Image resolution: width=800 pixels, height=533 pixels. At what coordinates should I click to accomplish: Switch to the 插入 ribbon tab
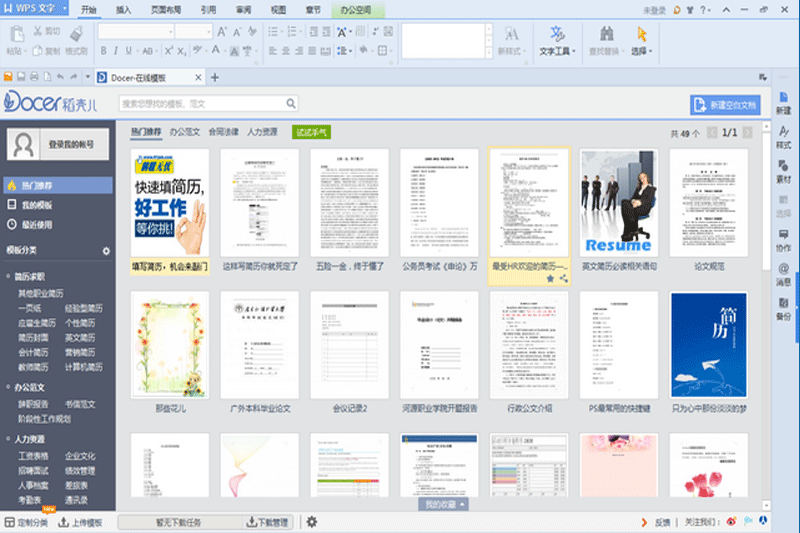[x=123, y=10]
